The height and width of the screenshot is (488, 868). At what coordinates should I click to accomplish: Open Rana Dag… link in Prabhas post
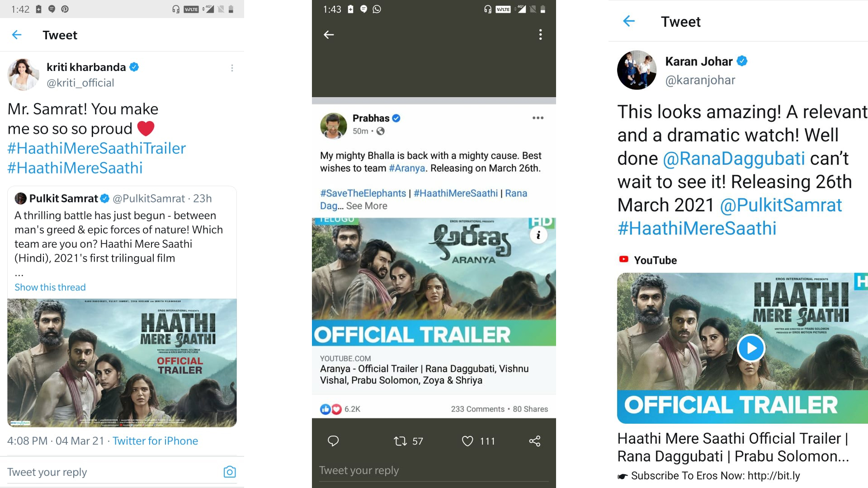click(x=424, y=200)
